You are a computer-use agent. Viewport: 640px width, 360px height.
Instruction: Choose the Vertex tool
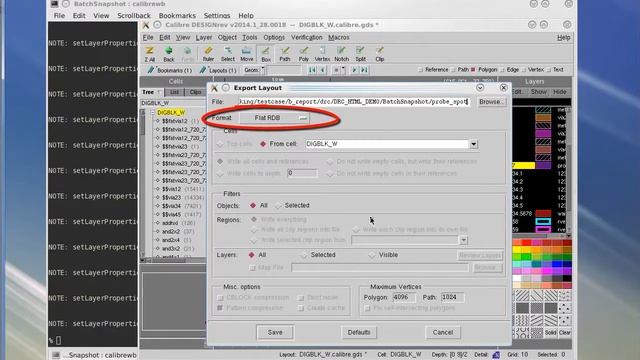(322, 54)
